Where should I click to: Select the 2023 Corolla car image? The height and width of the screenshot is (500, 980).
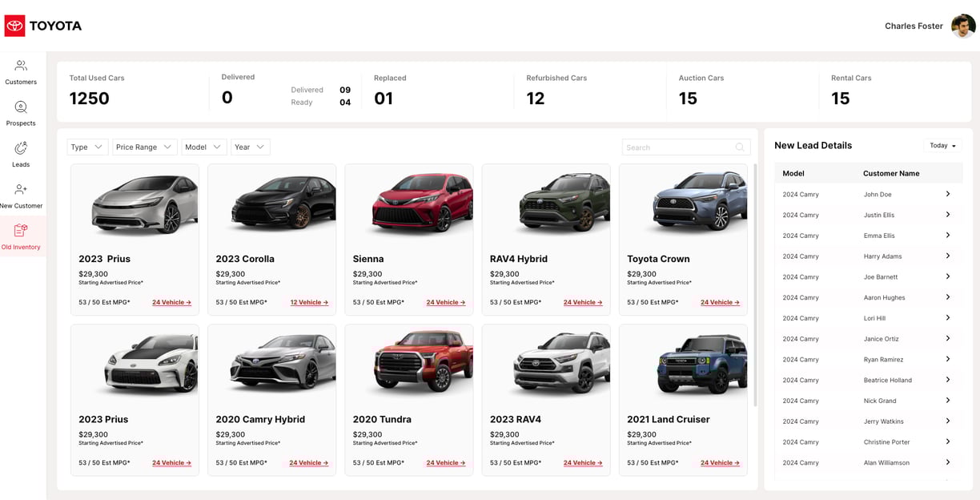[x=283, y=204]
